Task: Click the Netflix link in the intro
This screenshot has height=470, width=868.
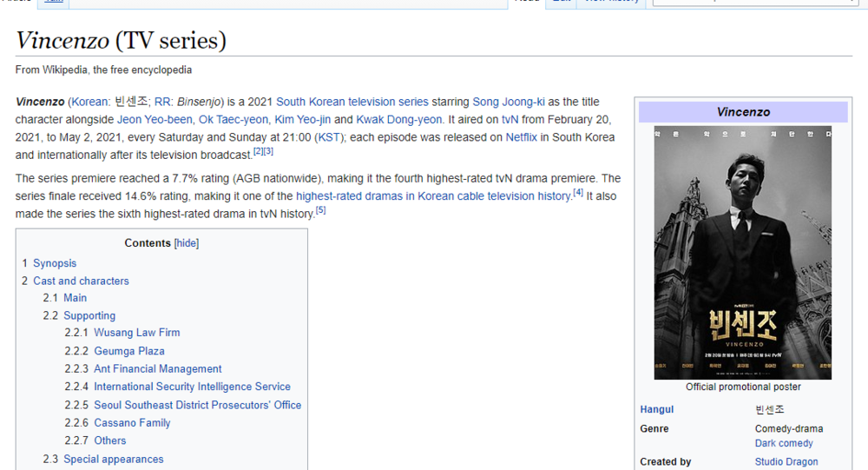Action: [x=523, y=137]
